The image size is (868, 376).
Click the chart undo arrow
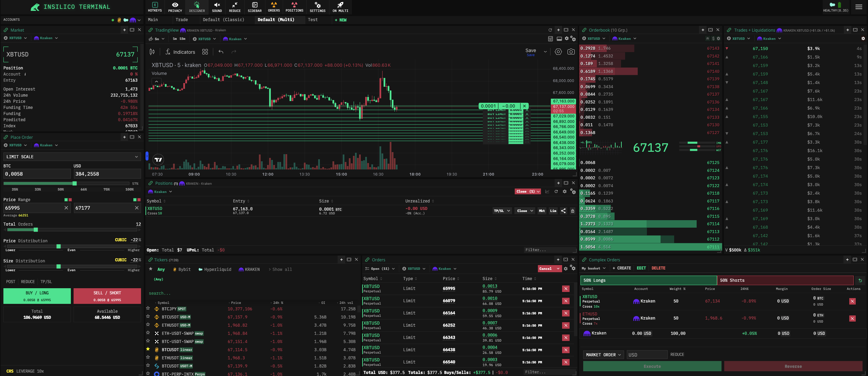pos(221,52)
